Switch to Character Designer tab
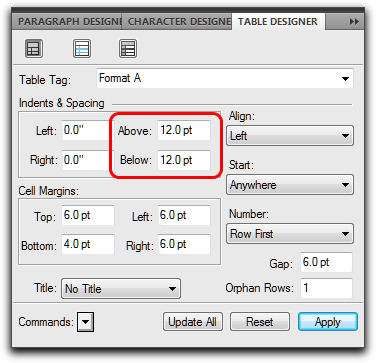The height and width of the screenshot is (363, 376). click(x=177, y=22)
